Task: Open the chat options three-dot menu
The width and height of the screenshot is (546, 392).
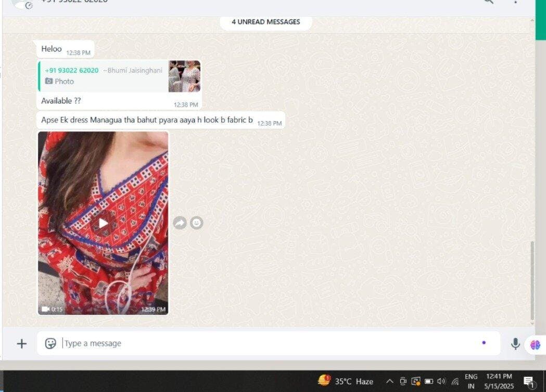Action: click(x=515, y=2)
